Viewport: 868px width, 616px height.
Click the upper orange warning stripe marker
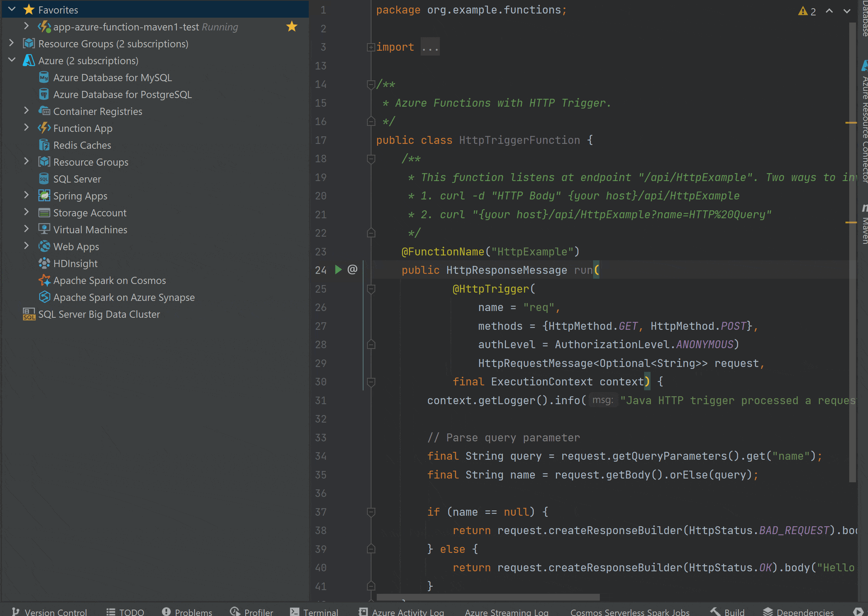[851, 122]
